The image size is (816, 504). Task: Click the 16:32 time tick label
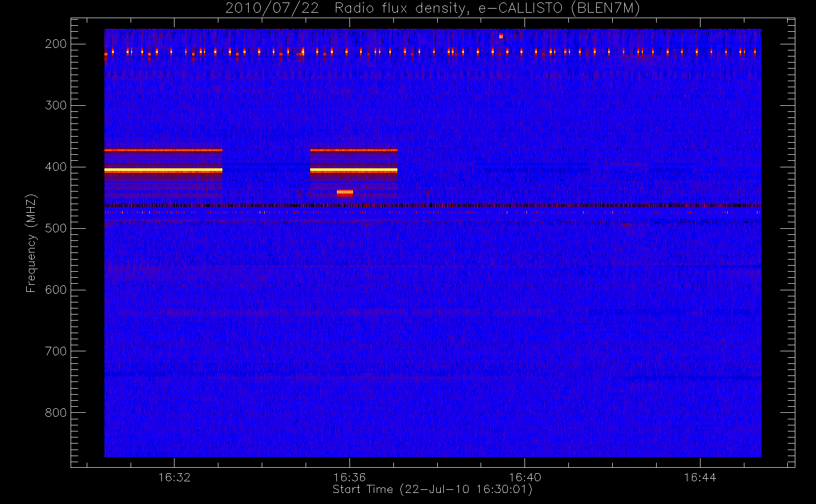174,477
